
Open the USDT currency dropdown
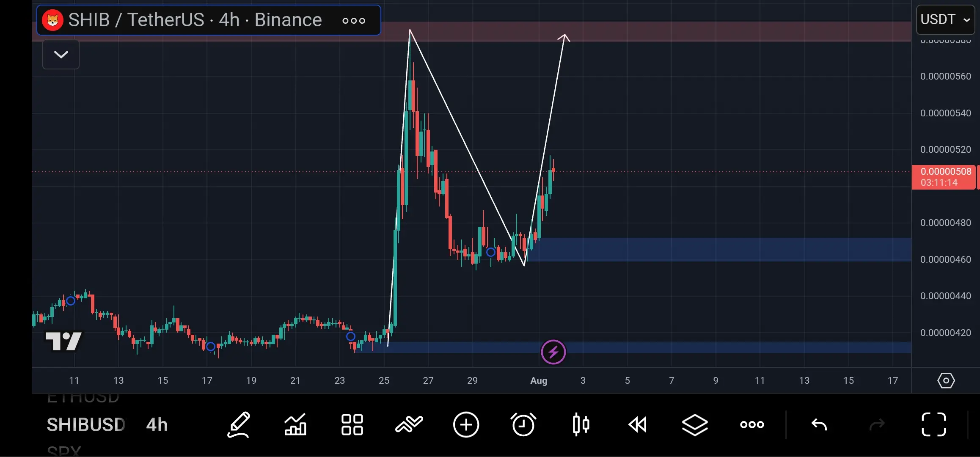pos(945,19)
